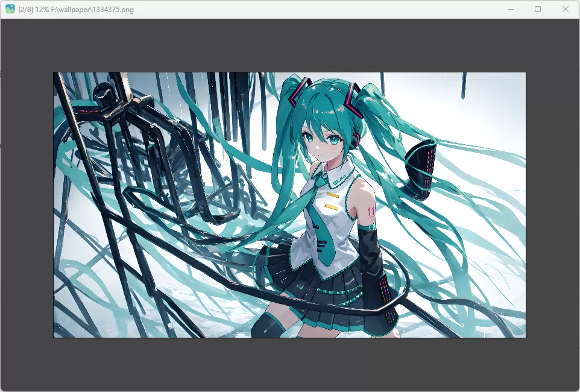The image size is (580, 392).
Task: Close the image viewer window
Action: pos(565,9)
